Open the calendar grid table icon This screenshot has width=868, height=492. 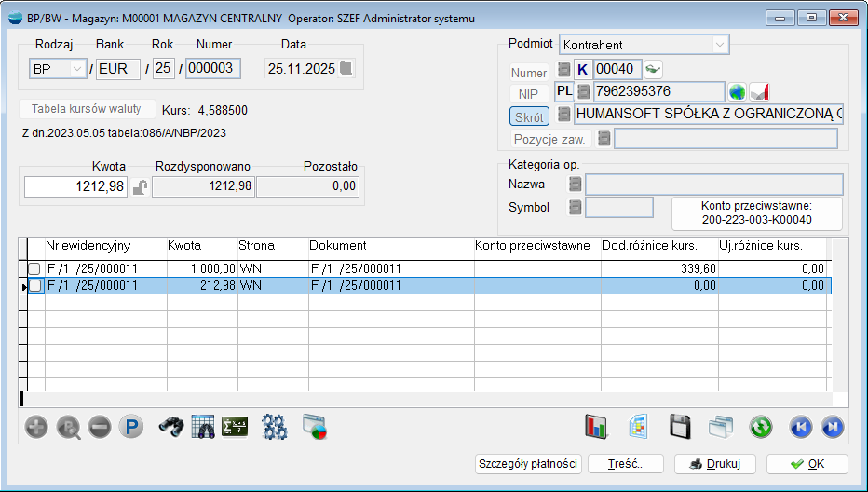tap(203, 427)
